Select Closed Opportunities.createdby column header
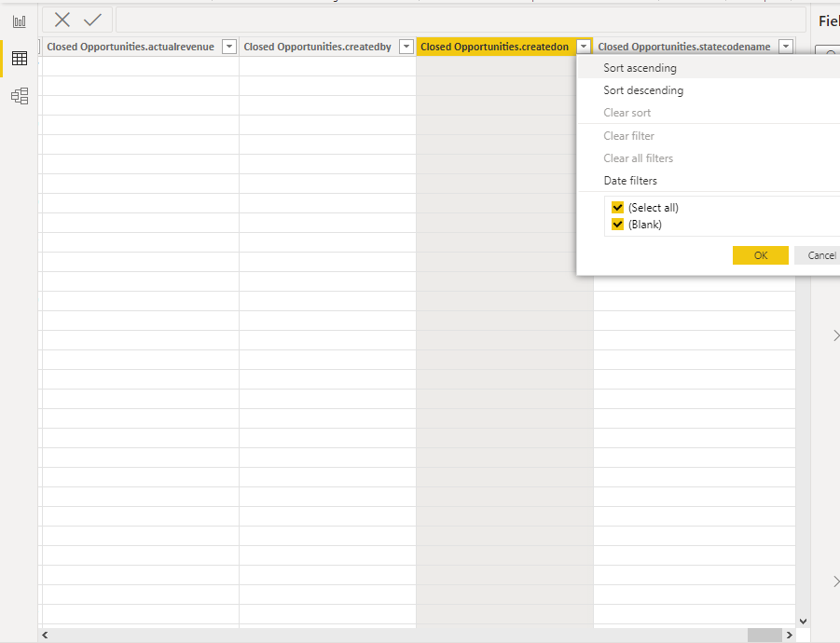 tap(318, 47)
